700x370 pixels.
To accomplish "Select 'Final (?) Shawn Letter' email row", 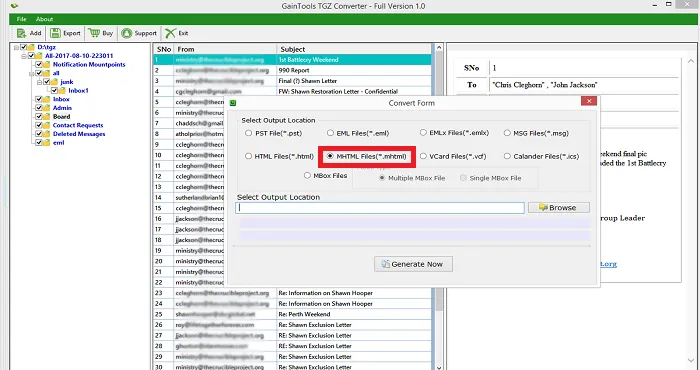I will (293, 81).
